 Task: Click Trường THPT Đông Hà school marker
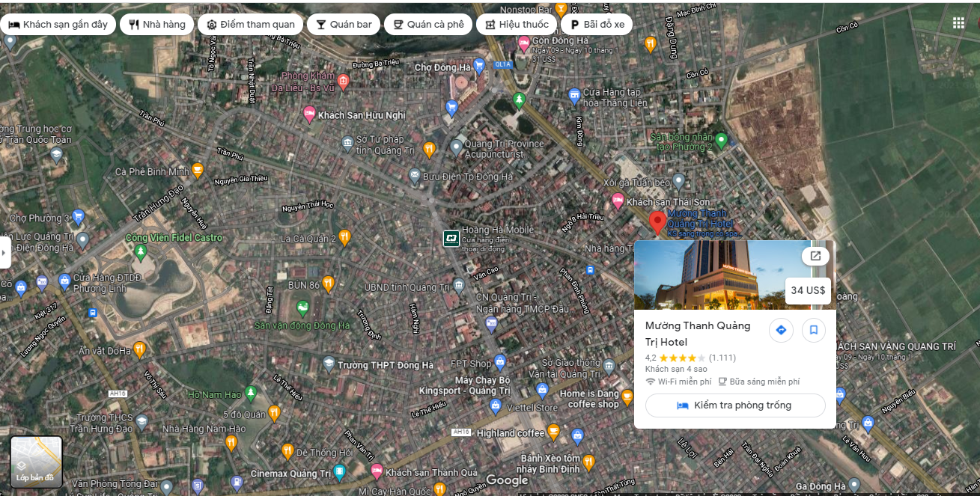coord(328,364)
